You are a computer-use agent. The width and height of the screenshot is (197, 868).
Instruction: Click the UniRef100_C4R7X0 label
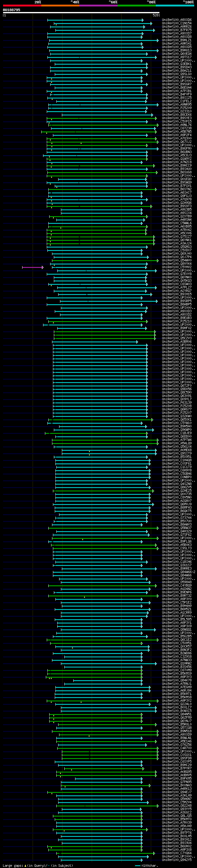177,748
